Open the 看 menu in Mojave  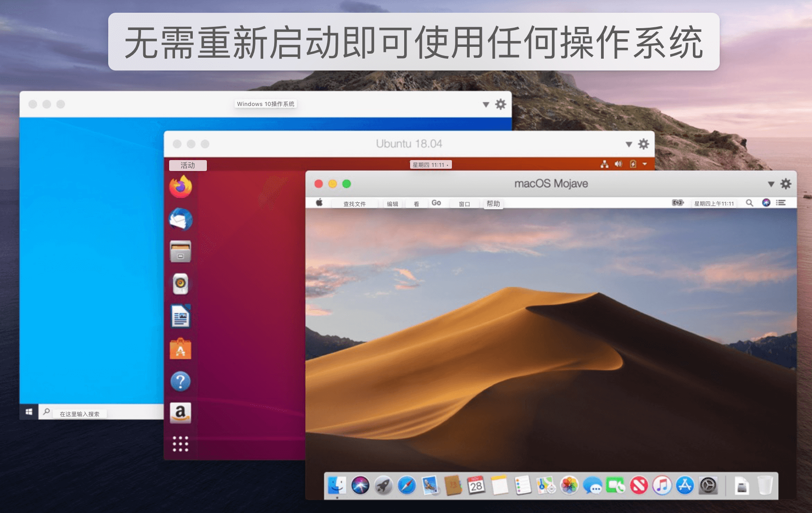coord(416,204)
